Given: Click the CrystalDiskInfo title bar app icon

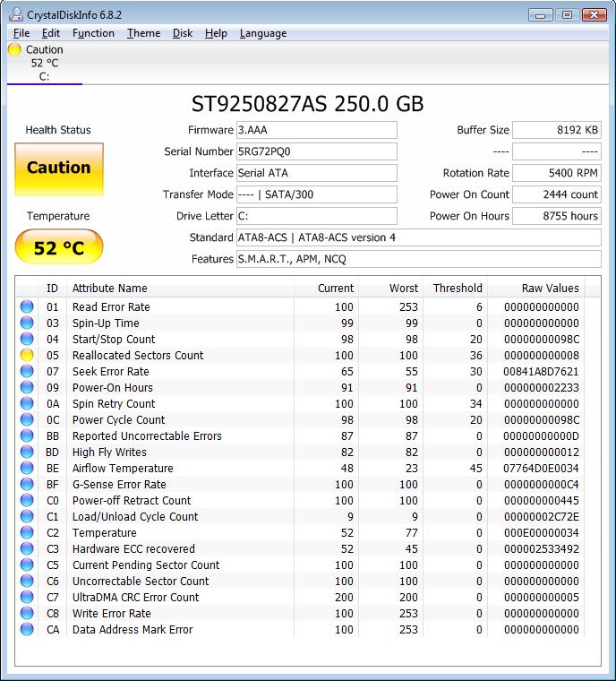Looking at the screenshot, I should pyautogui.click(x=15, y=14).
